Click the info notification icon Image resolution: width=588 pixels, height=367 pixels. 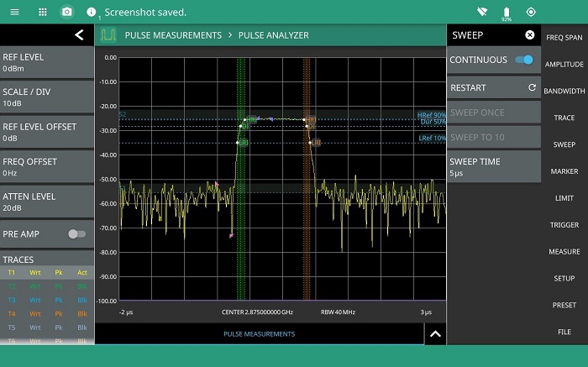(x=91, y=12)
